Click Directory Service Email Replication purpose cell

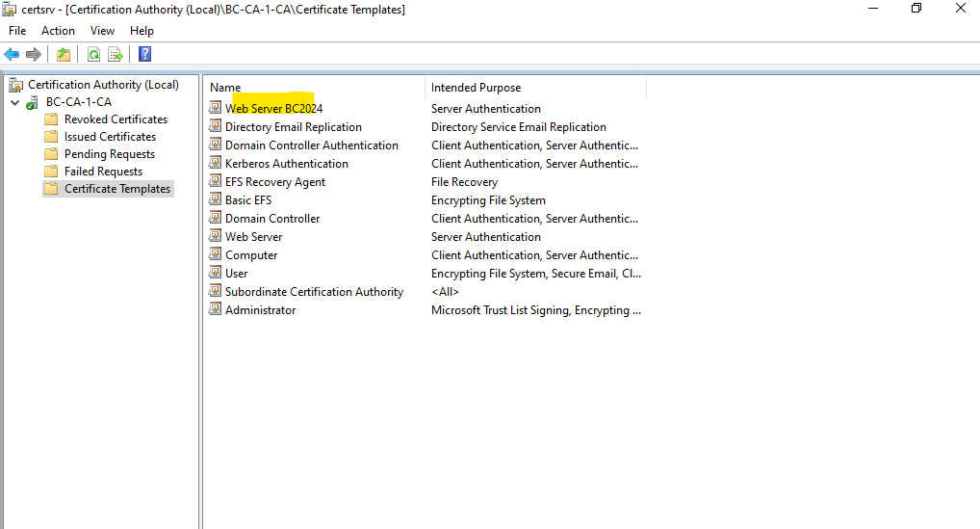click(519, 127)
